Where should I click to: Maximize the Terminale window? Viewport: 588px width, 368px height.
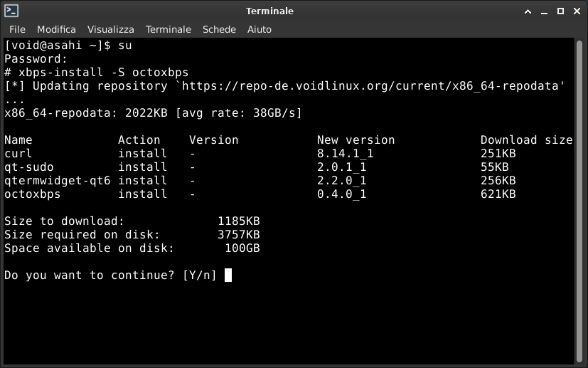click(x=560, y=11)
